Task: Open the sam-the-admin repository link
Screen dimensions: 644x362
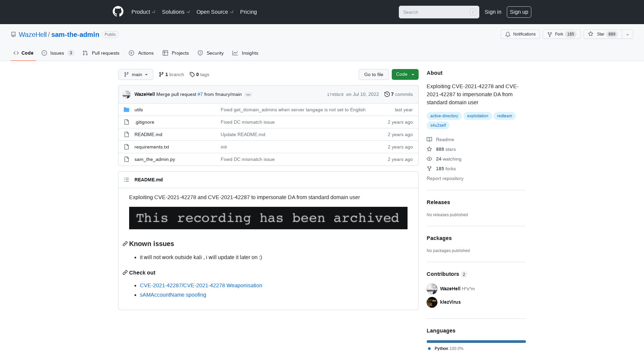Action: (x=75, y=35)
